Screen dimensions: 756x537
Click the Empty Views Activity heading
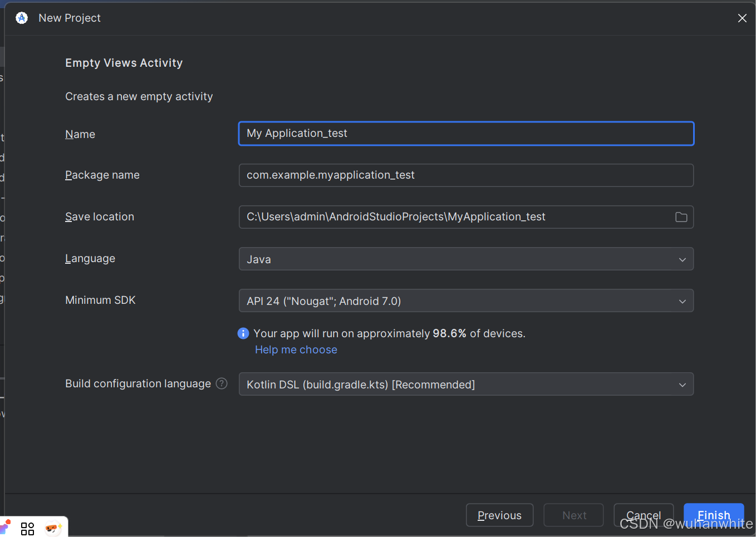click(124, 63)
